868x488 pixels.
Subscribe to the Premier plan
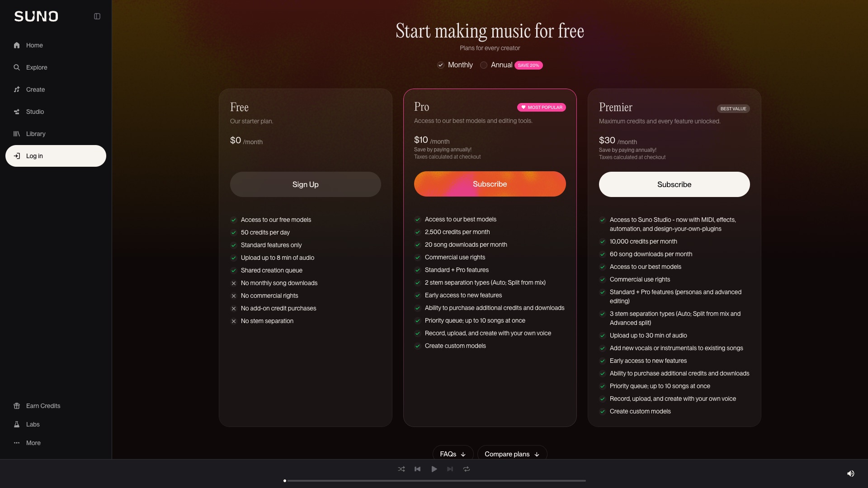pyautogui.click(x=675, y=184)
